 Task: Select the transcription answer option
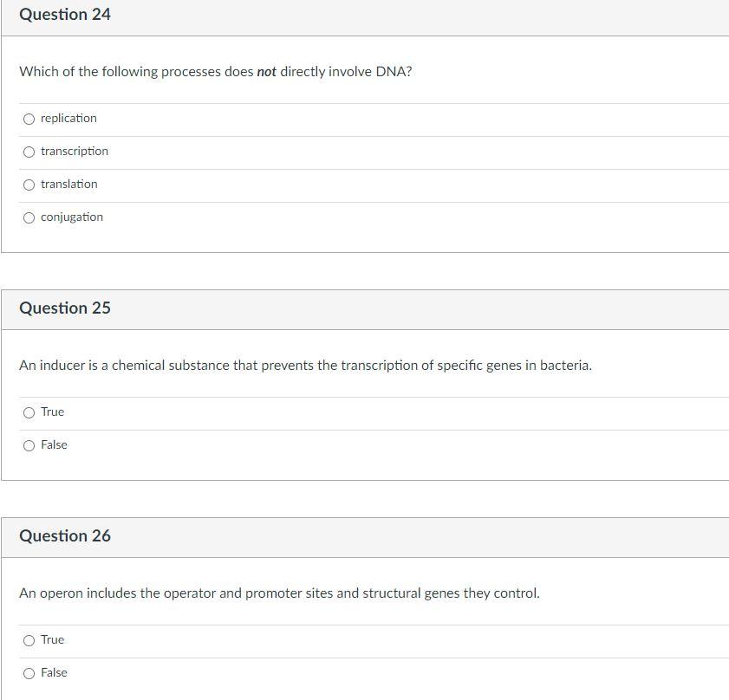[x=29, y=151]
